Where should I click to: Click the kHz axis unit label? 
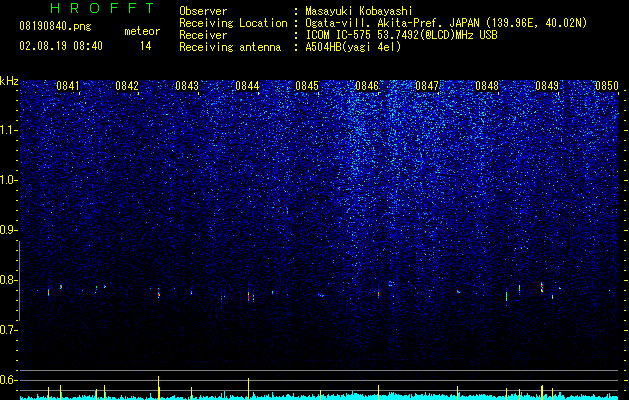pos(9,81)
